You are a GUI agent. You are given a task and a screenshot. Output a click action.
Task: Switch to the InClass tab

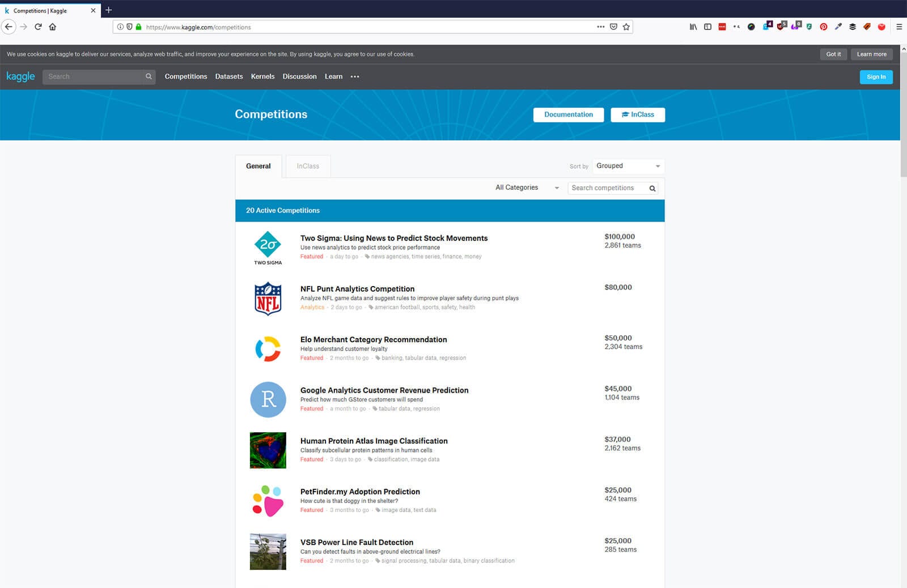pos(308,166)
